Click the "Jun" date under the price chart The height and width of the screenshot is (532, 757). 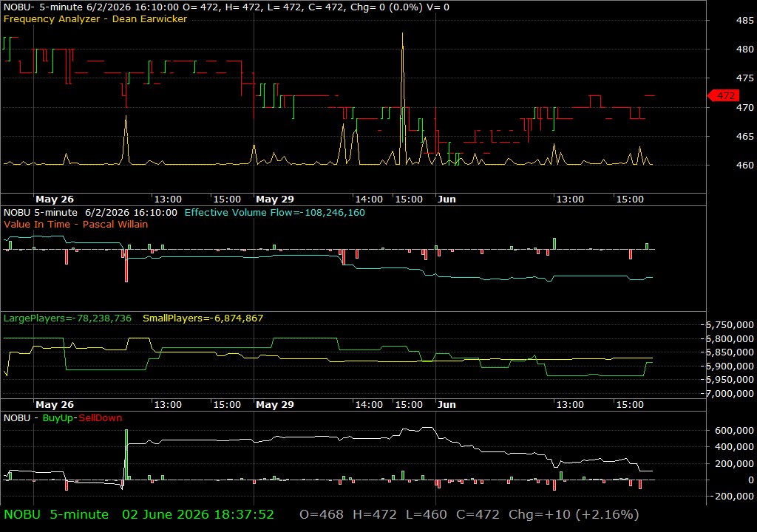447,199
